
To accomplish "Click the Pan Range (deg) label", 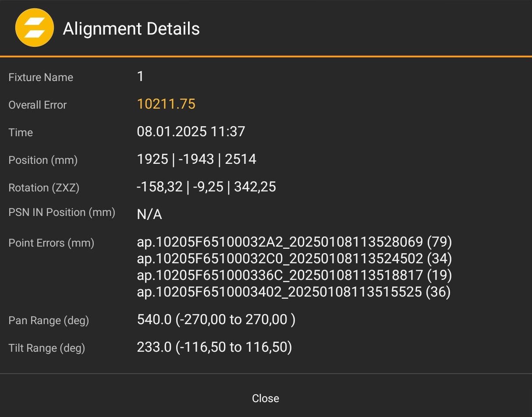I will click(x=48, y=321).
